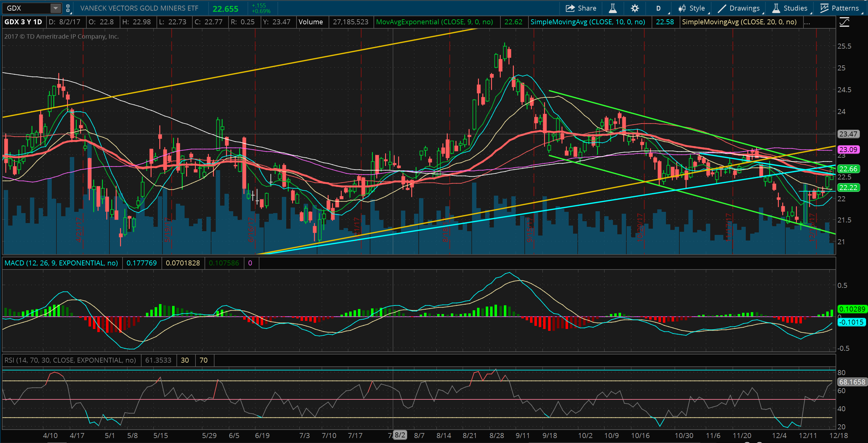Click the 8/2 date marker on time axis
The image size is (868, 443).
400,435
